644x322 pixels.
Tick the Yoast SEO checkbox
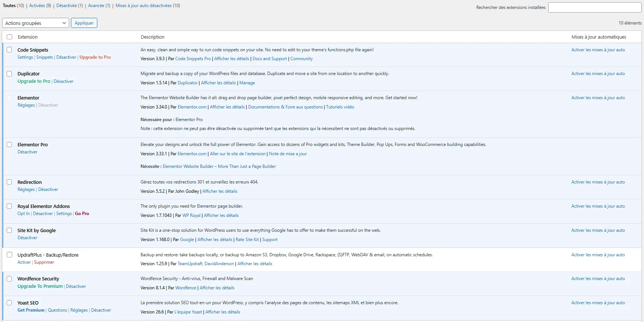click(x=9, y=303)
